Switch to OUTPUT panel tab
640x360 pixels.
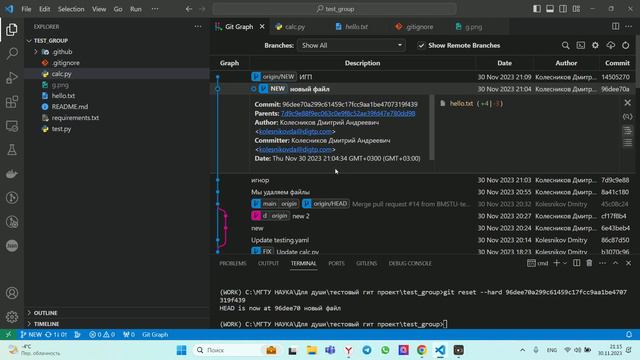pyautogui.click(x=268, y=263)
